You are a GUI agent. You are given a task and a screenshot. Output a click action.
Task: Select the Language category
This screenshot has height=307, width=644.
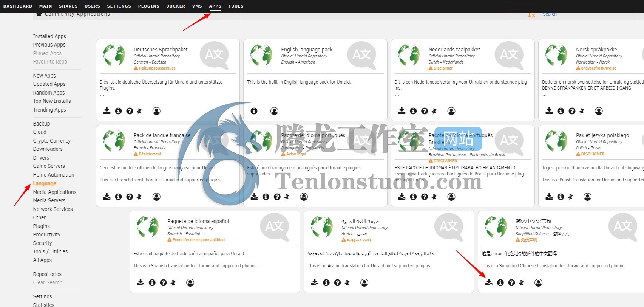click(x=45, y=183)
